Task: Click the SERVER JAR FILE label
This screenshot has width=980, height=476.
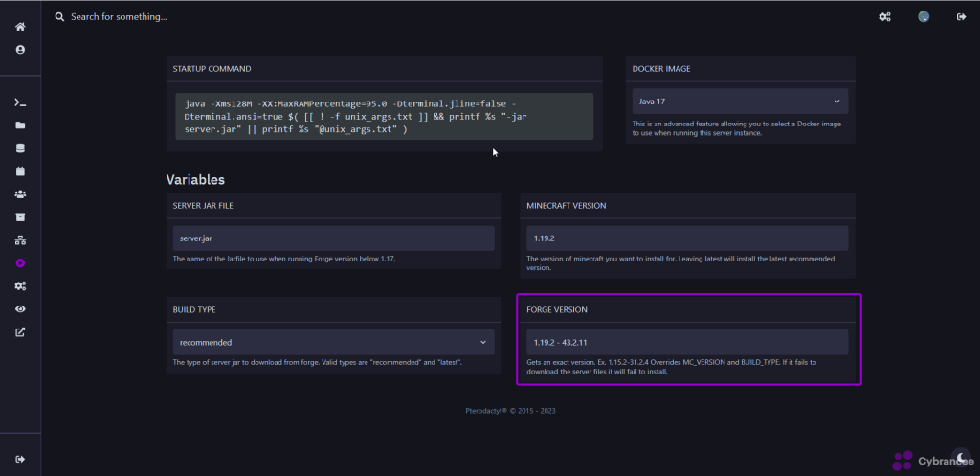Action: click(203, 206)
